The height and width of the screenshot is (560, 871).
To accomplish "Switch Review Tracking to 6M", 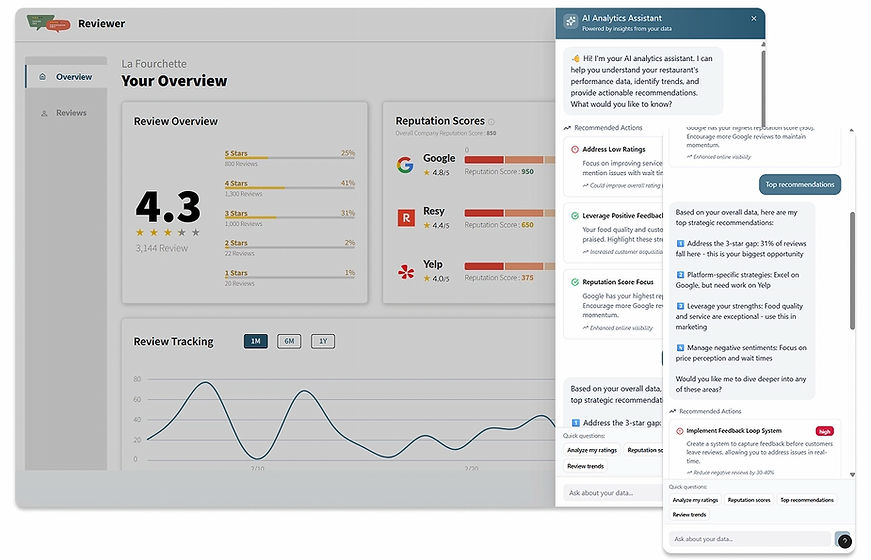I will (289, 341).
